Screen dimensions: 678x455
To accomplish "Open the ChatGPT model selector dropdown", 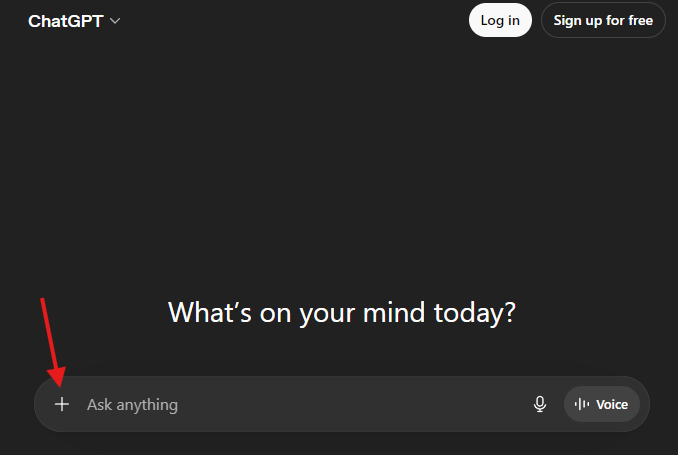I will tap(74, 21).
